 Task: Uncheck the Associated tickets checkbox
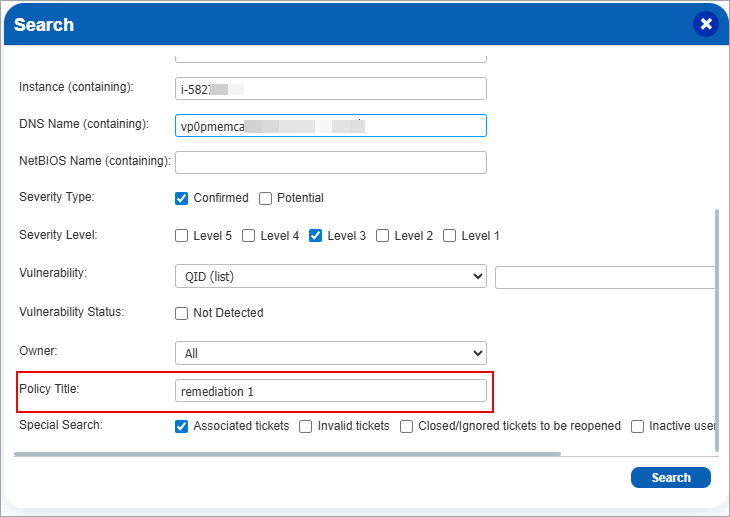click(x=182, y=426)
